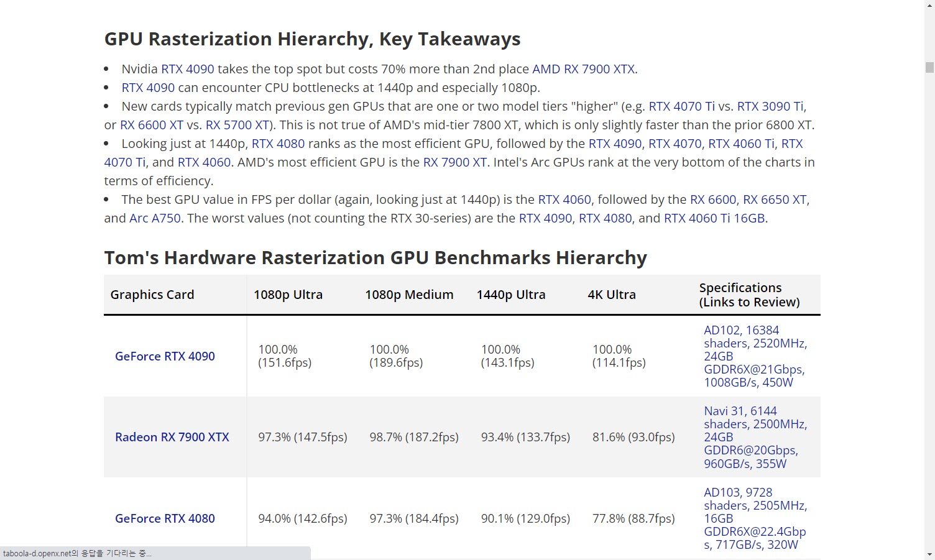Open the RX 7900 XT link
This screenshot has width=935, height=560.
pyautogui.click(x=455, y=162)
